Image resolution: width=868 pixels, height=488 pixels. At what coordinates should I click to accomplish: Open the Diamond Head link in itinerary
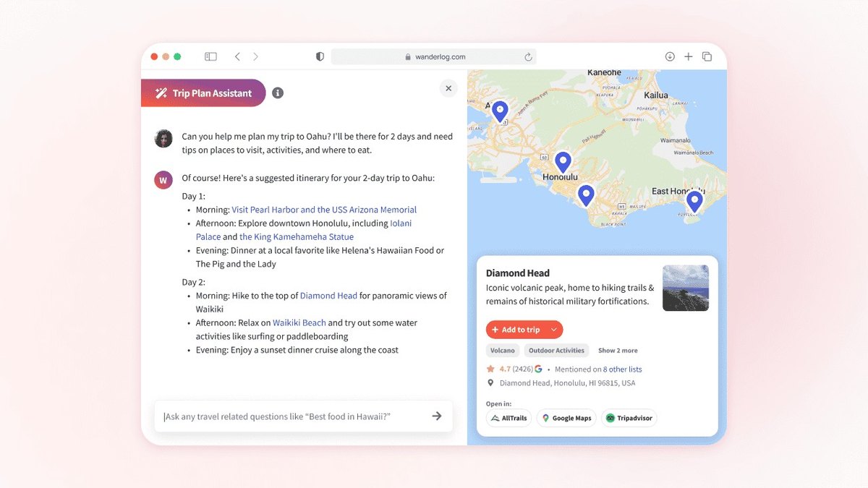tap(328, 295)
